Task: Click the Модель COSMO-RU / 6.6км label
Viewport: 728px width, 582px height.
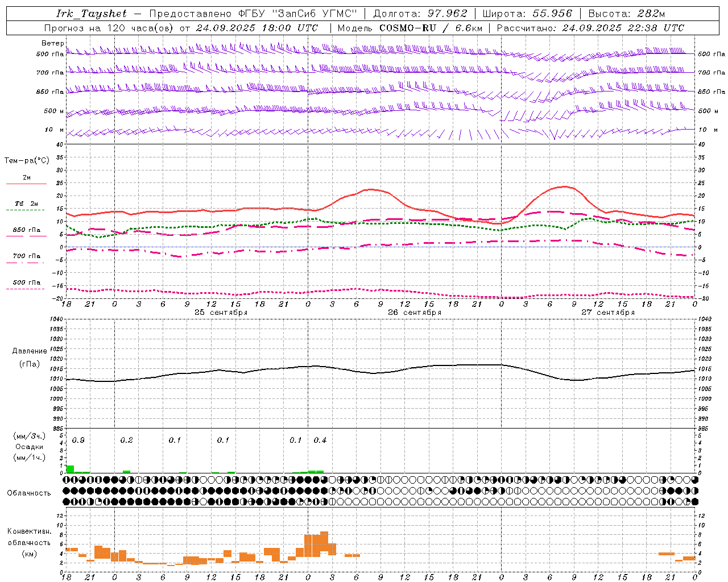Action: (x=409, y=28)
